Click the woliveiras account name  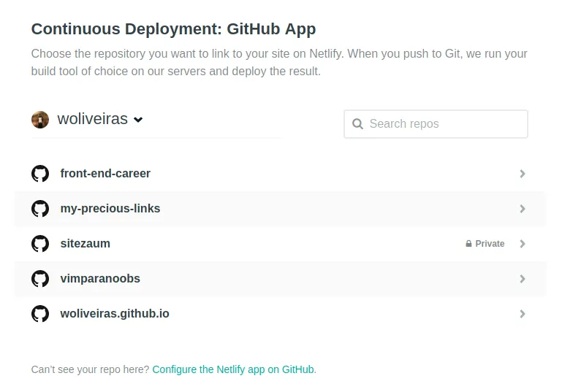coord(92,119)
